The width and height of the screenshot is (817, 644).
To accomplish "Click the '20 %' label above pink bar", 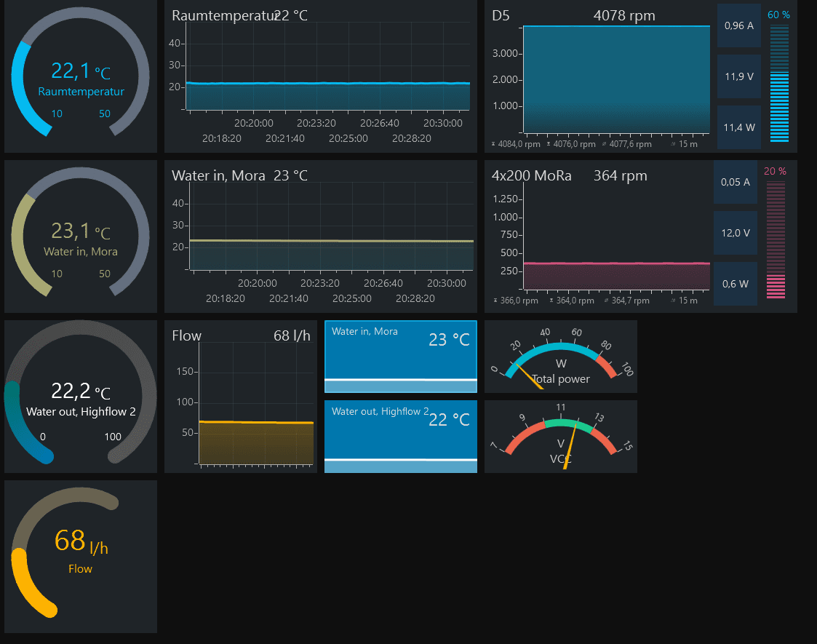I will (x=775, y=172).
